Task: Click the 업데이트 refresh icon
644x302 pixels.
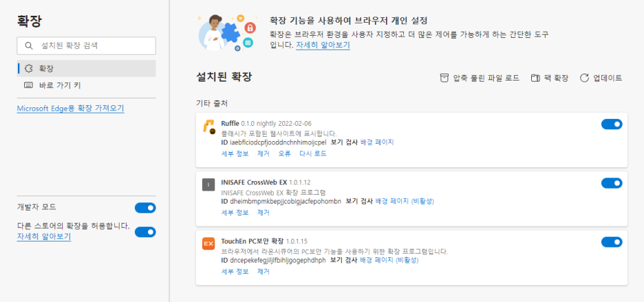Action: click(584, 78)
